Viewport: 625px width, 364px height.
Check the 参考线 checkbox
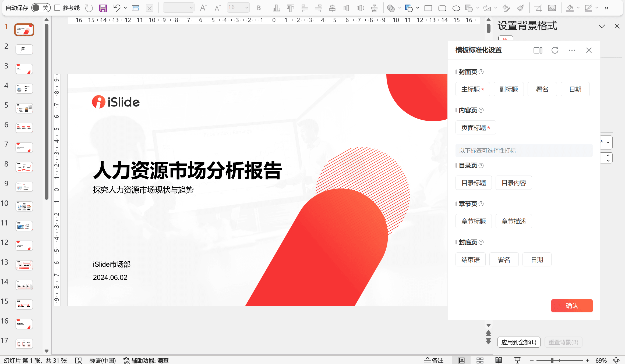coord(57,8)
